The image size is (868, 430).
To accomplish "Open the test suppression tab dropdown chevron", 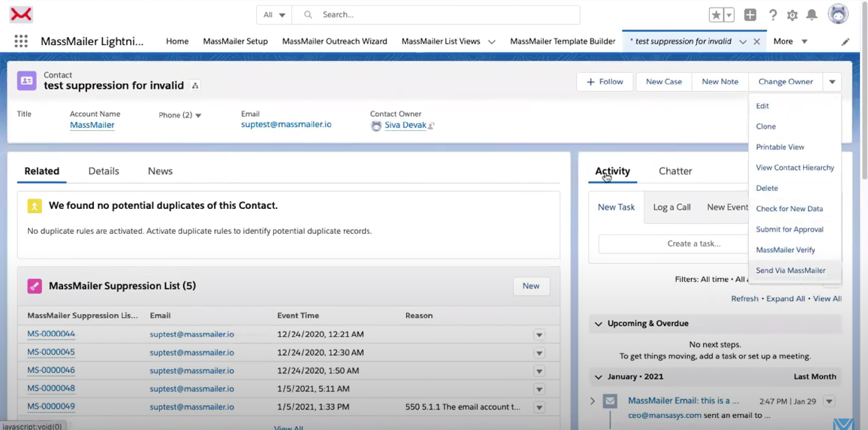I will point(743,42).
